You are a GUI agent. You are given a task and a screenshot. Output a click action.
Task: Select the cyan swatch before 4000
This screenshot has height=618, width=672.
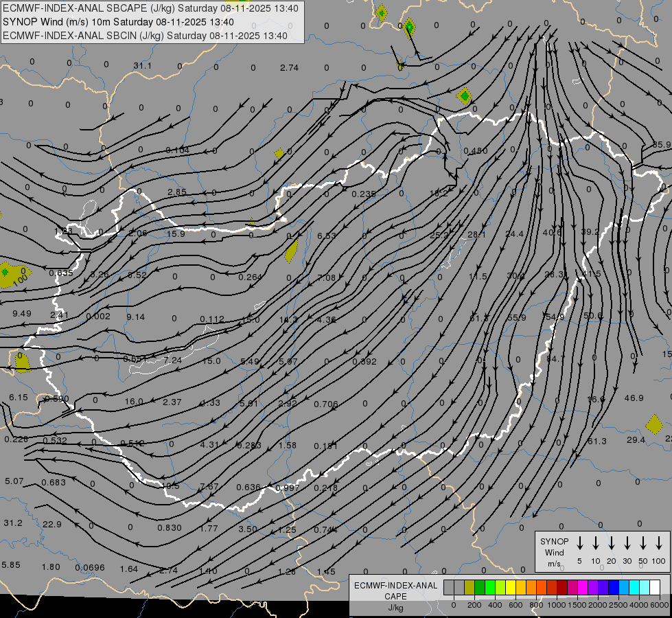point(634,588)
